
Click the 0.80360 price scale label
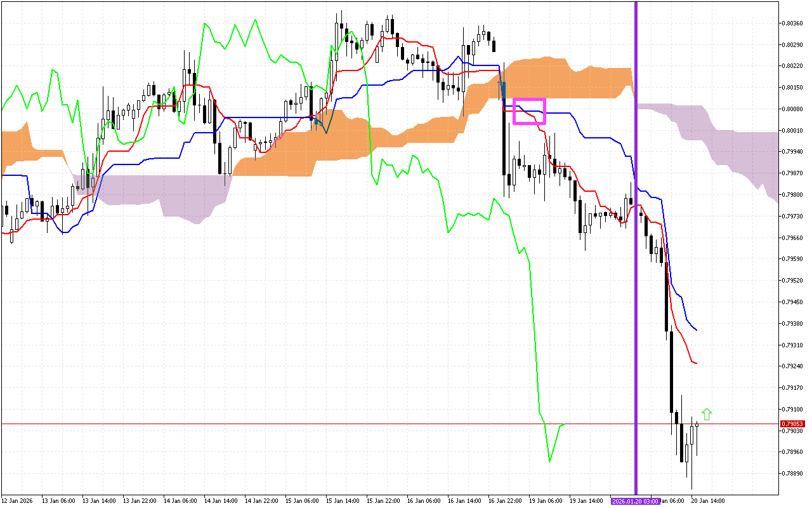pos(792,23)
